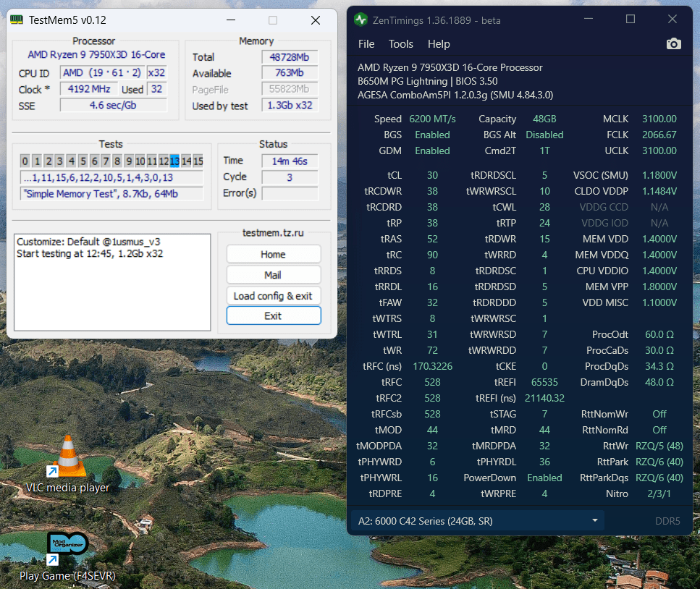Screen dimensions: 700x589
Task: Click the Nitro 2/3/1 value
Action: point(659,493)
